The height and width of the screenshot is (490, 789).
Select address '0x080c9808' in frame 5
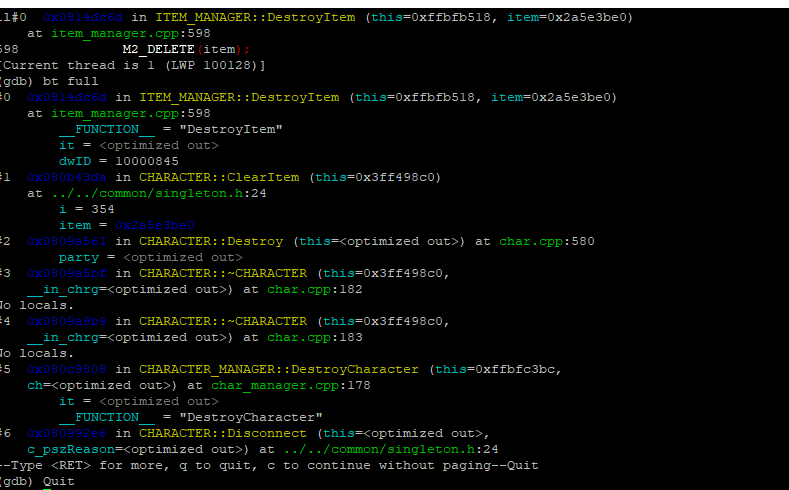point(67,369)
